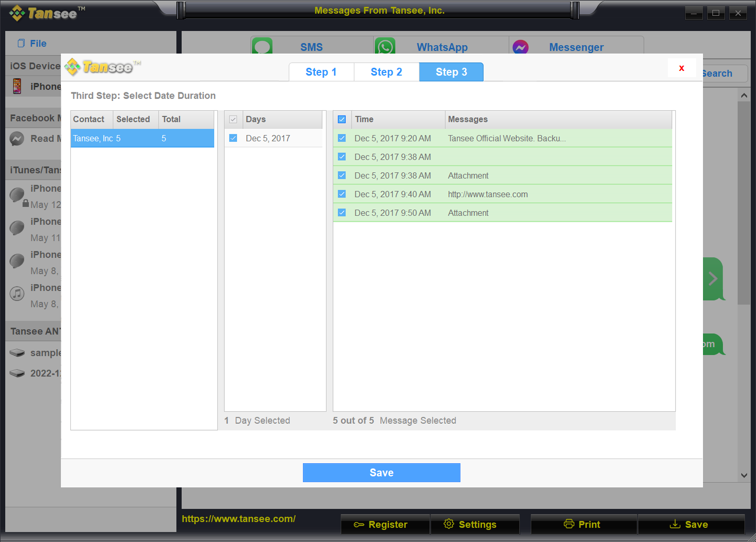Uncheck the empty 9:38 AM message checkbox
Viewport: 756px width, 542px height.
point(342,157)
